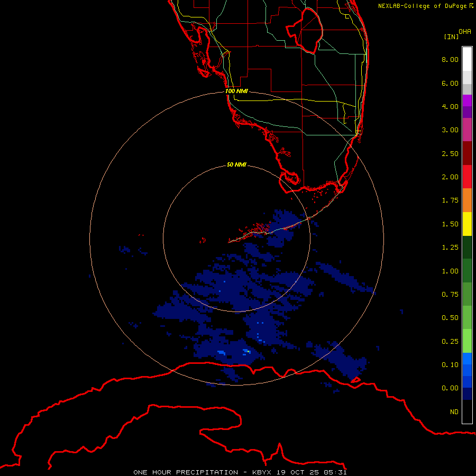Click the 6.00 legend value

[x=450, y=83]
